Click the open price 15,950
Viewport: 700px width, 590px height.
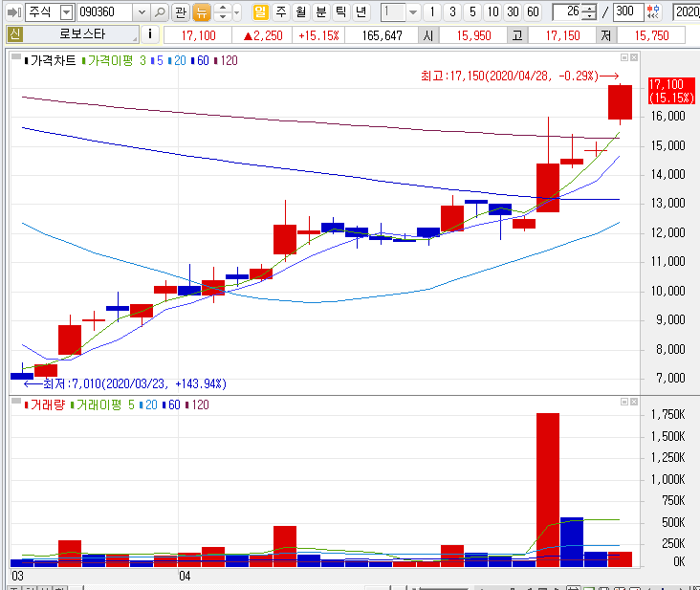click(473, 35)
